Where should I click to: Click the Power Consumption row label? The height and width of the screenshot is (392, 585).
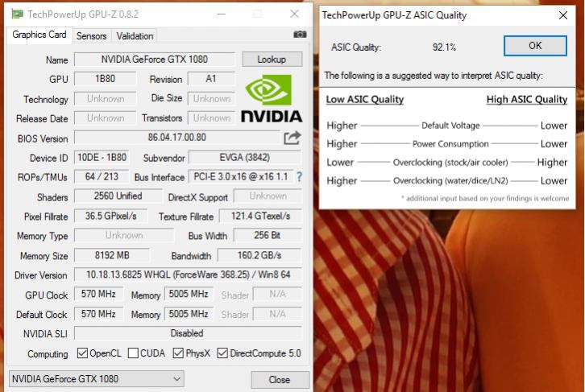pyautogui.click(x=450, y=144)
